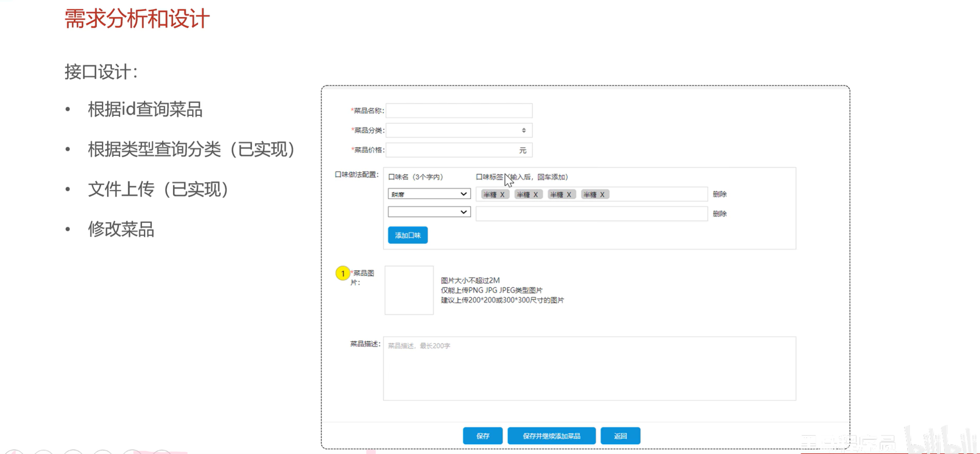This screenshot has height=454, width=980.
Task: Remove the first 半糖 tag via X
Action: click(x=502, y=195)
